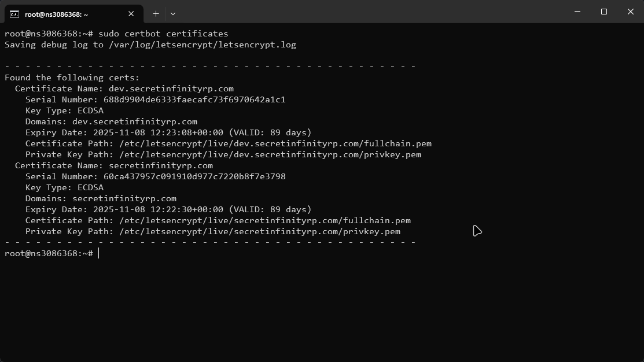Expand the new tab profile dropdown chevron

pos(173,14)
